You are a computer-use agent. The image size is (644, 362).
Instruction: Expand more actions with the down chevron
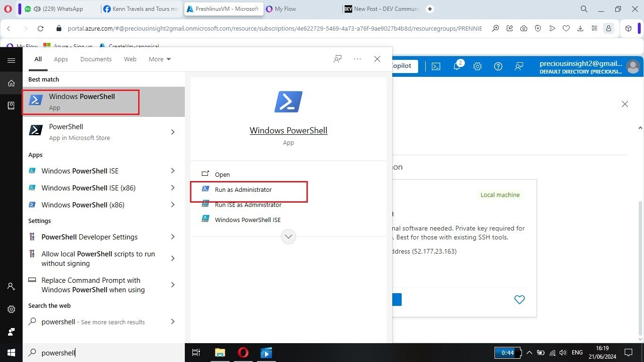click(x=289, y=236)
